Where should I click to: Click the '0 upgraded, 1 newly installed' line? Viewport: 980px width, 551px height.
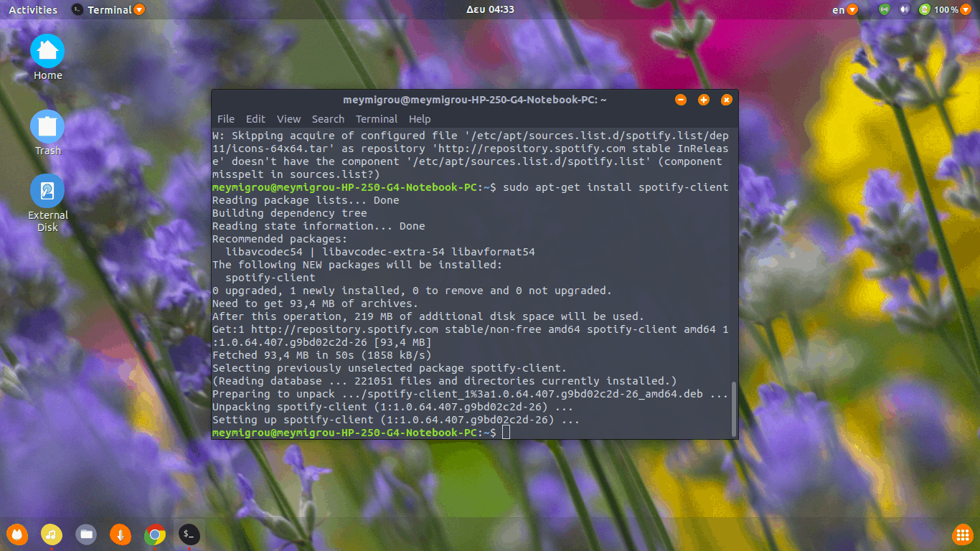click(413, 291)
